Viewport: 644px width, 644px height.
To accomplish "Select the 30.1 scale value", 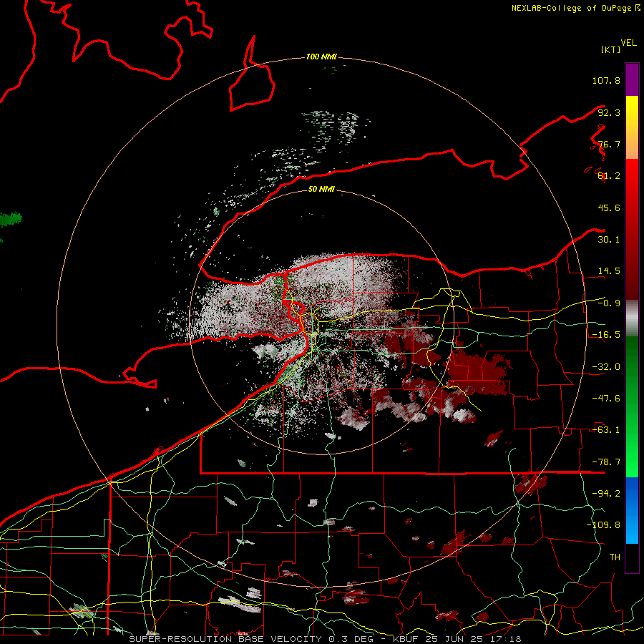I will coord(609,240).
